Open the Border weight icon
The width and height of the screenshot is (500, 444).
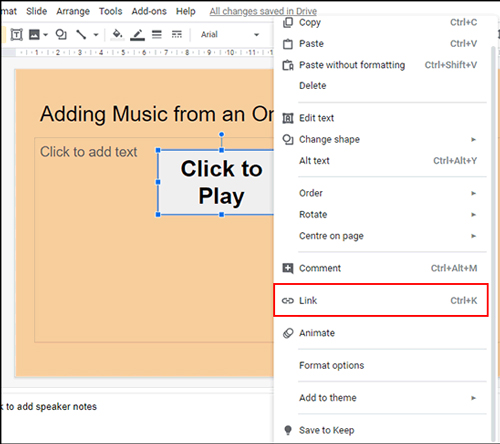click(157, 34)
